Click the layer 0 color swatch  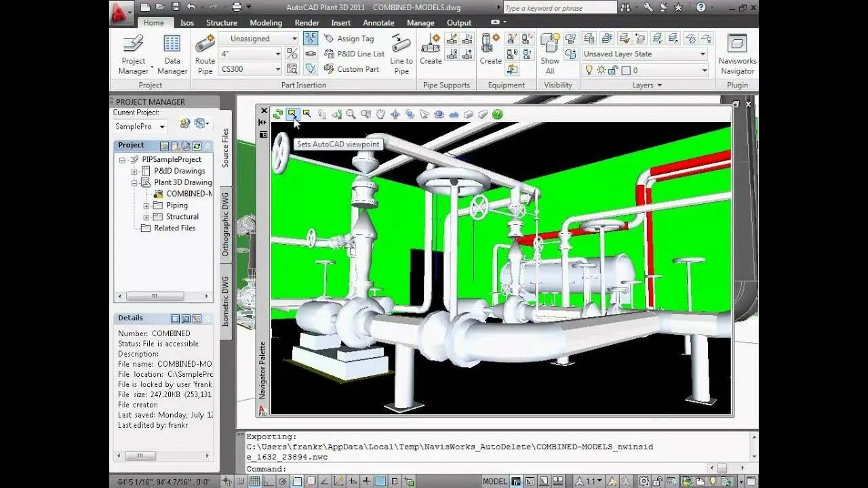pyautogui.click(x=626, y=70)
